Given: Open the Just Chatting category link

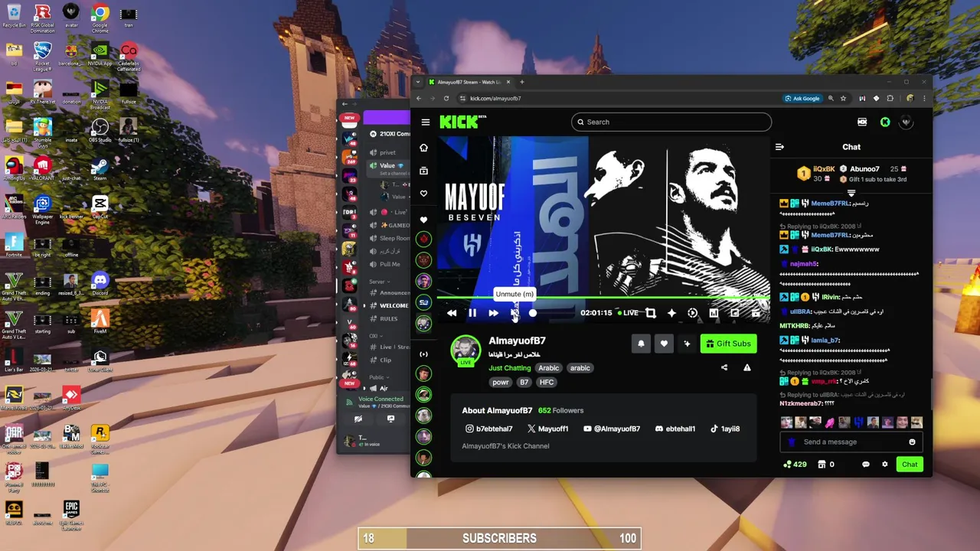Looking at the screenshot, I should 510,368.
